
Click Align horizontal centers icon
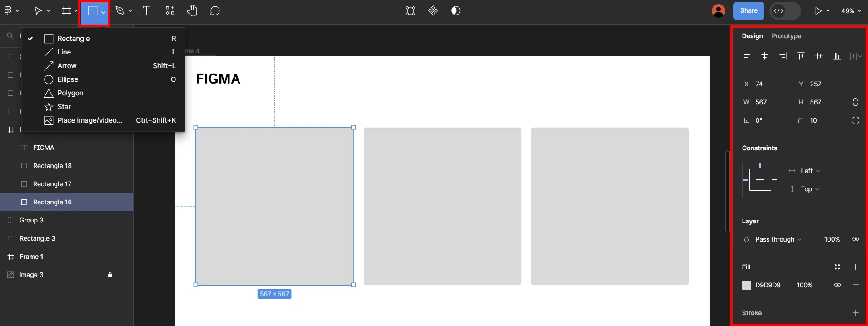(764, 56)
